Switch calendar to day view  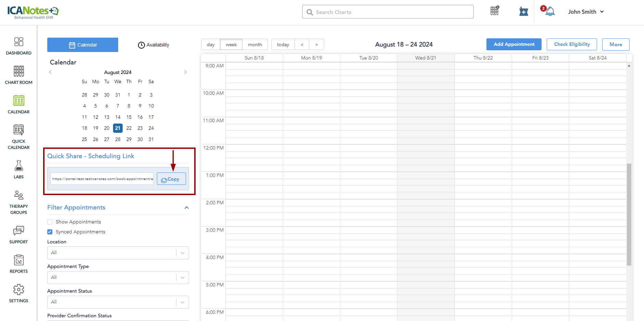[211, 44]
